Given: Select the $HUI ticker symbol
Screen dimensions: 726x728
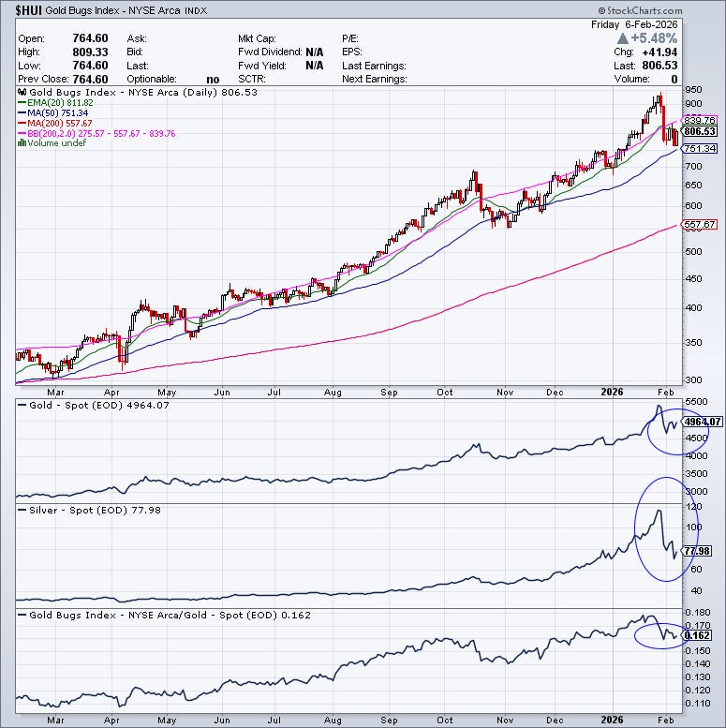Looking at the screenshot, I should point(29,10).
